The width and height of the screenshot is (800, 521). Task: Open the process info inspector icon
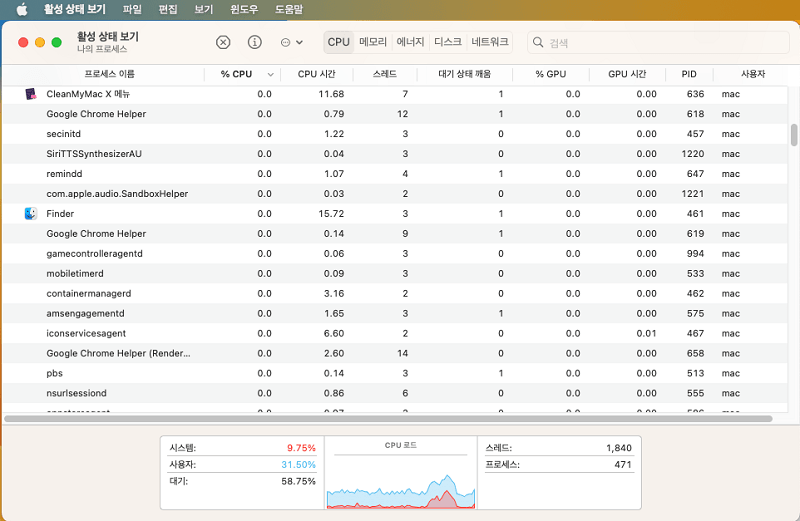point(255,42)
